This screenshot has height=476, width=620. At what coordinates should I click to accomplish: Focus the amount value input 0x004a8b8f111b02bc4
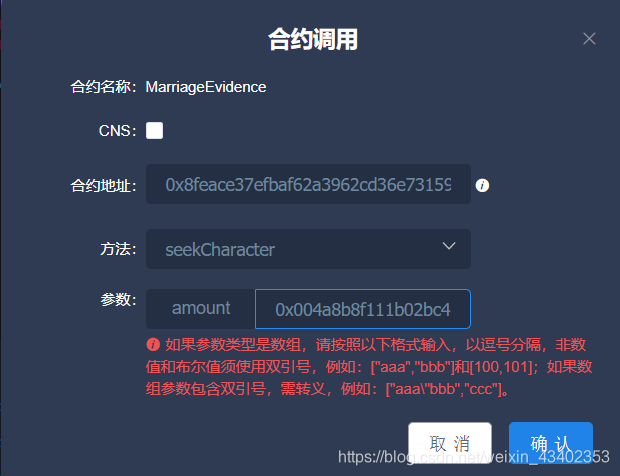[363, 309]
